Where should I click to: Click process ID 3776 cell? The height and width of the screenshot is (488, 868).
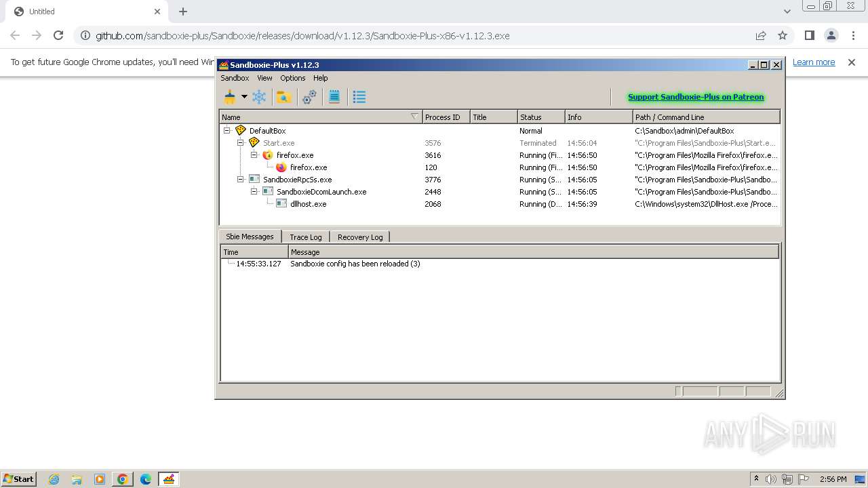click(433, 180)
